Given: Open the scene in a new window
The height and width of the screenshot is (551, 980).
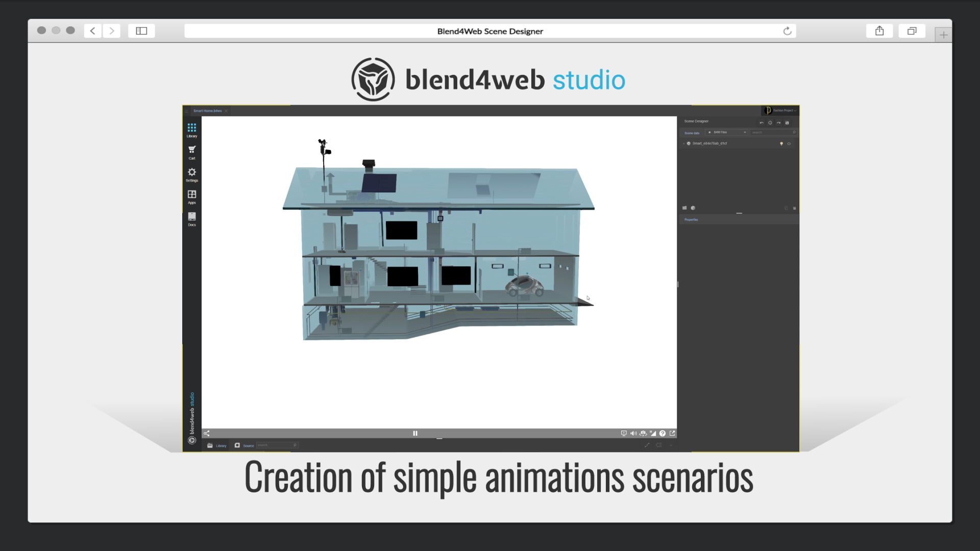Looking at the screenshot, I should point(672,433).
